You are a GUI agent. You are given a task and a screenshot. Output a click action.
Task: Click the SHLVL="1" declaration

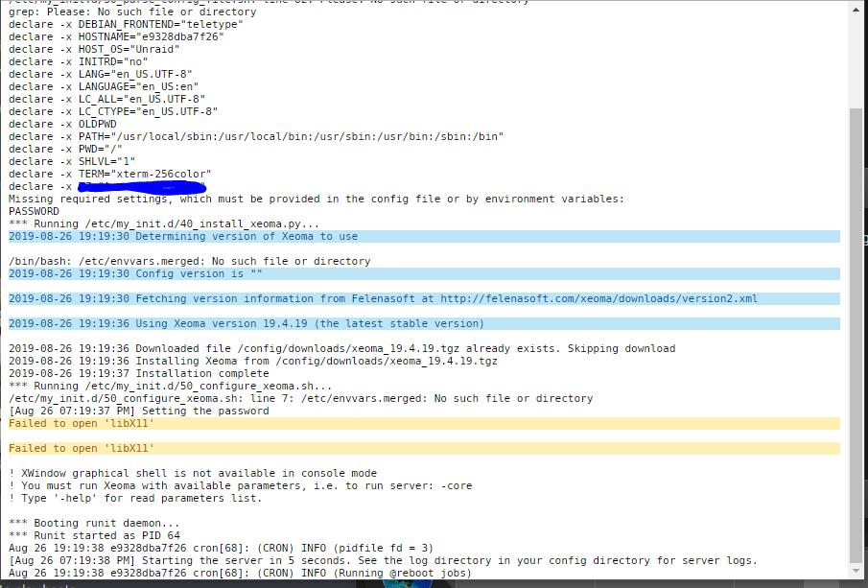coord(72,161)
